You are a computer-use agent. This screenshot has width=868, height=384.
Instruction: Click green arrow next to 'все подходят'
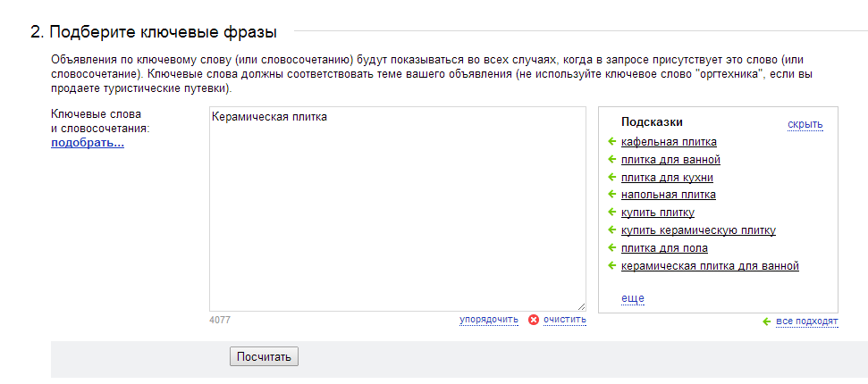767,321
